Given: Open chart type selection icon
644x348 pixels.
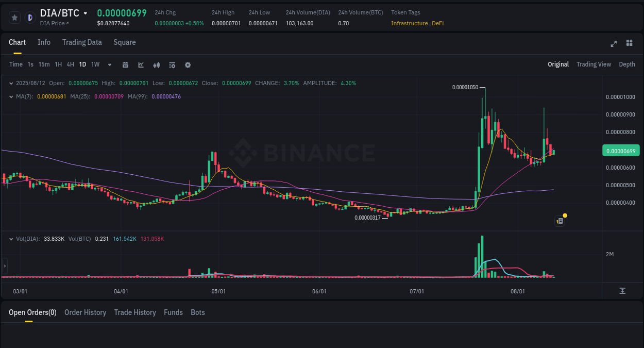Looking at the screenshot, I should click(x=141, y=64).
